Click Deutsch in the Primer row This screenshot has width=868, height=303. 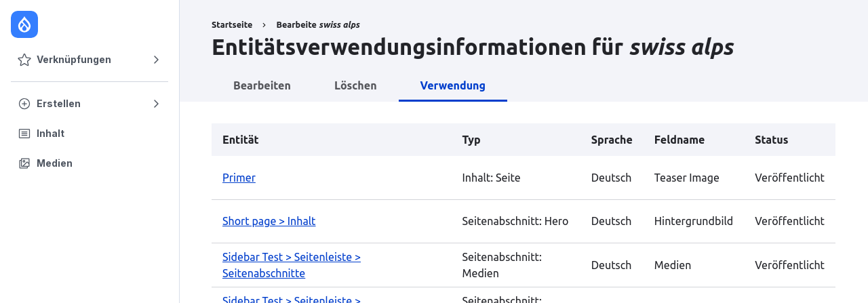611,178
